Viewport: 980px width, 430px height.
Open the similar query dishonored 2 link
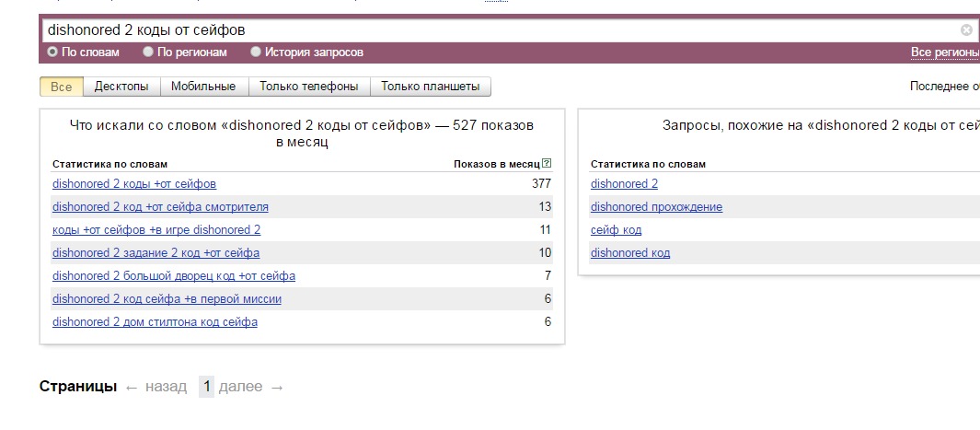click(x=625, y=184)
